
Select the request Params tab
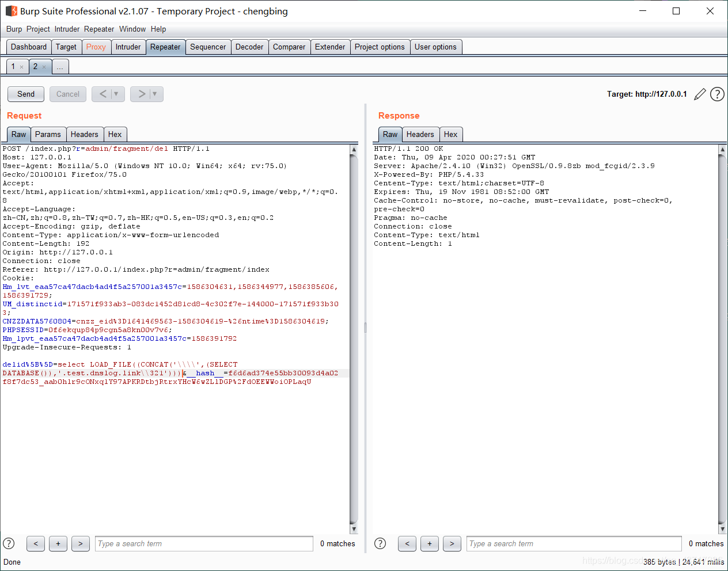tap(48, 135)
